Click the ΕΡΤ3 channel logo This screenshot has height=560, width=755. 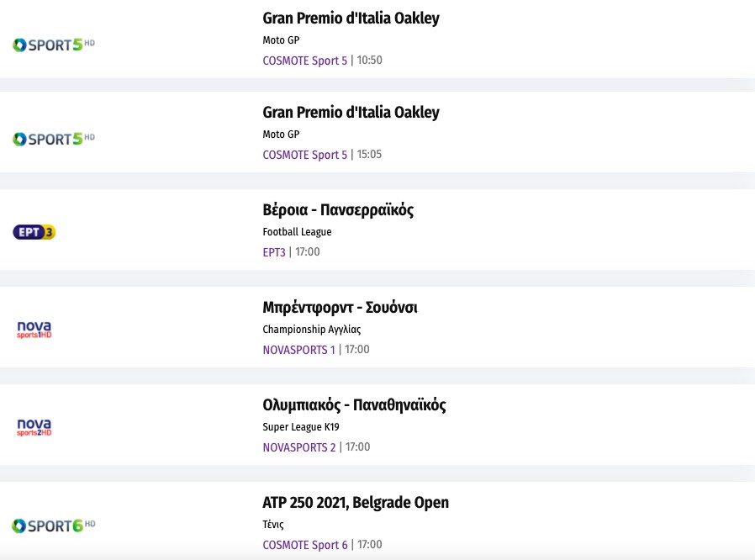34,232
